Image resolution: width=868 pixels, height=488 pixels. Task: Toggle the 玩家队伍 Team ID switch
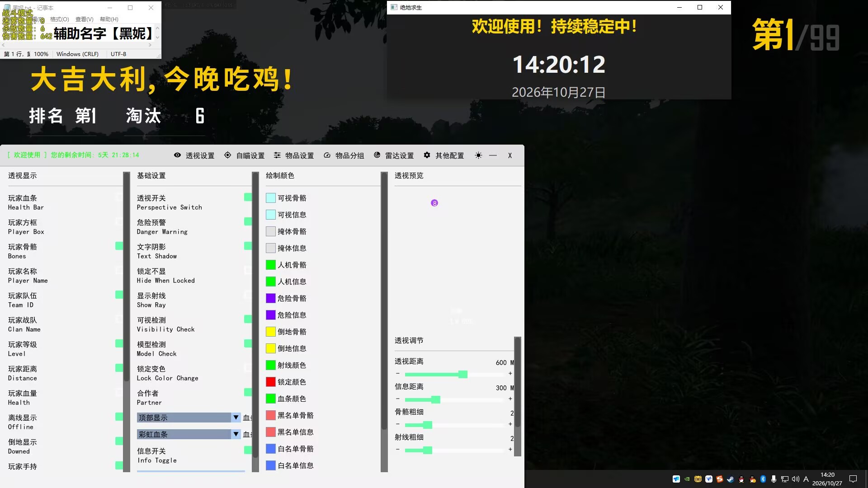coord(119,295)
